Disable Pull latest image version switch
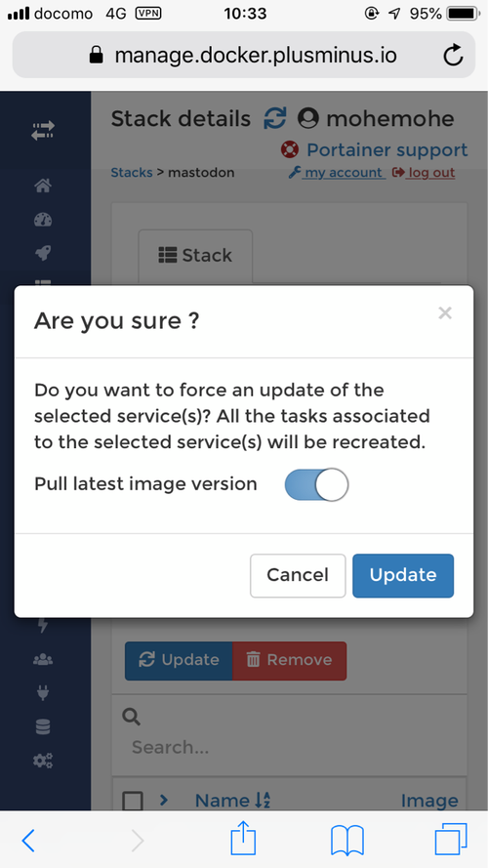This screenshot has height=868, width=488. coord(316,485)
